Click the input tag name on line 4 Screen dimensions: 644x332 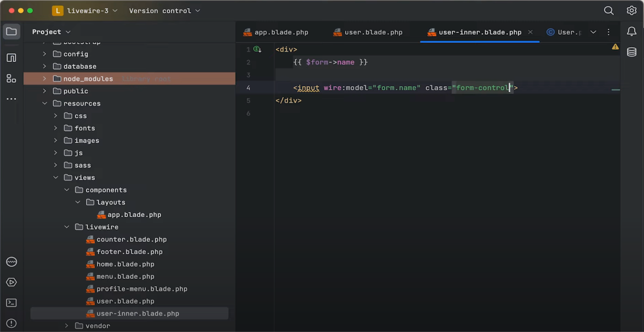pyautogui.click(x=308, y=88)
